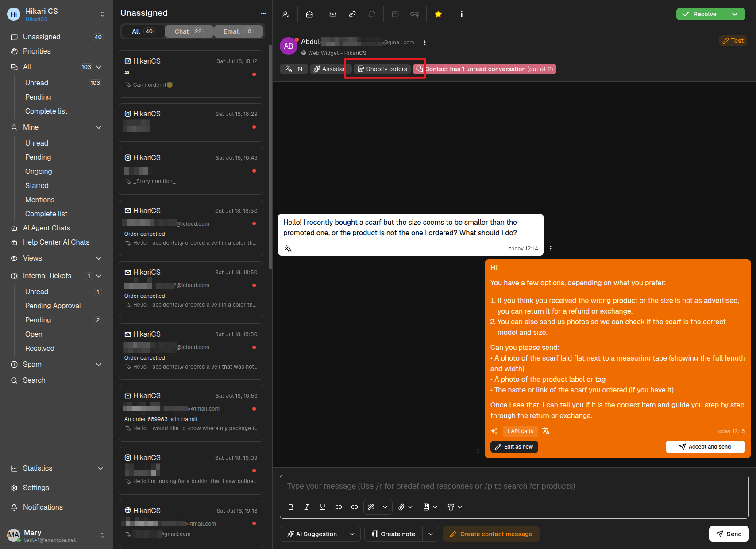Open the Mary user account switcher
This screenshot has width=756, height=549.
point(102,535)
